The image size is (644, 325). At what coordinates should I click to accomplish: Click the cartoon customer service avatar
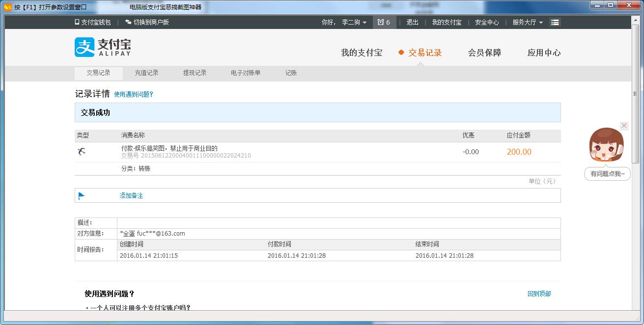(606, 146)
